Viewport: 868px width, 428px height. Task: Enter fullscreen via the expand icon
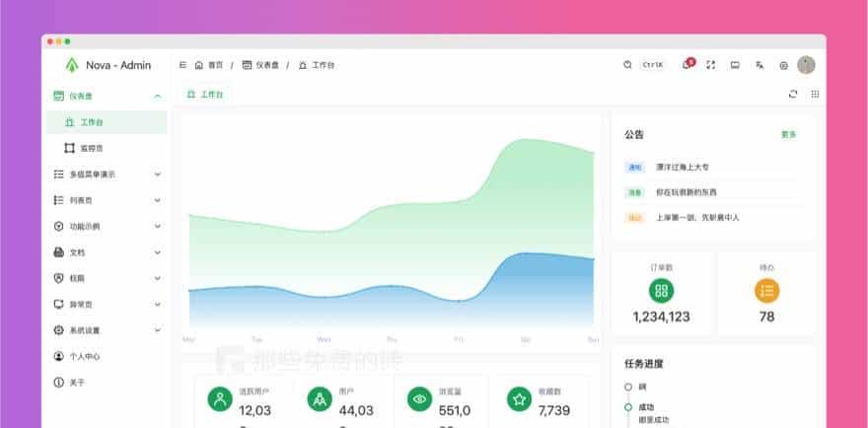point(711,65)
